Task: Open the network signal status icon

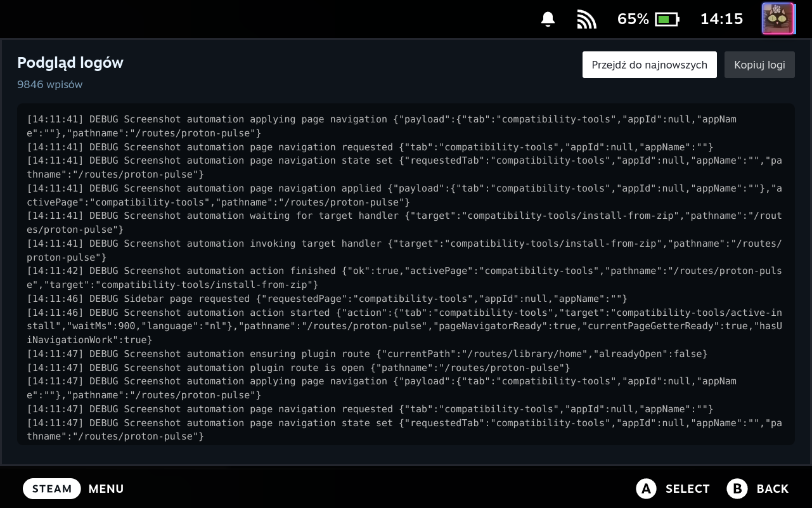Action: (x=587, y=19)
